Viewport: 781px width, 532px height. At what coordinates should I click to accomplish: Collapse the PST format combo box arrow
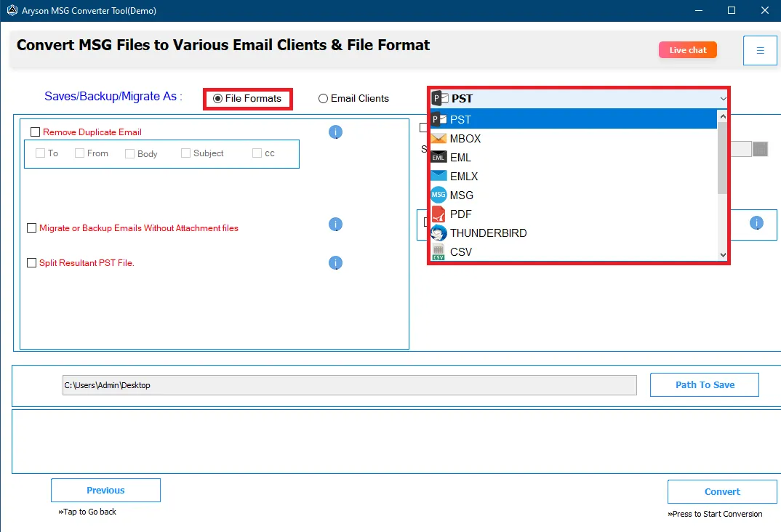pos(723,99)
